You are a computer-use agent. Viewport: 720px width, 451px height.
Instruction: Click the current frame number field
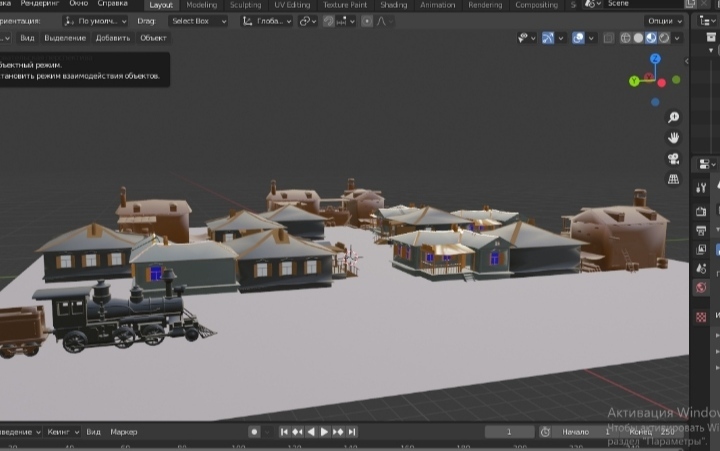[x=509, y=432]
